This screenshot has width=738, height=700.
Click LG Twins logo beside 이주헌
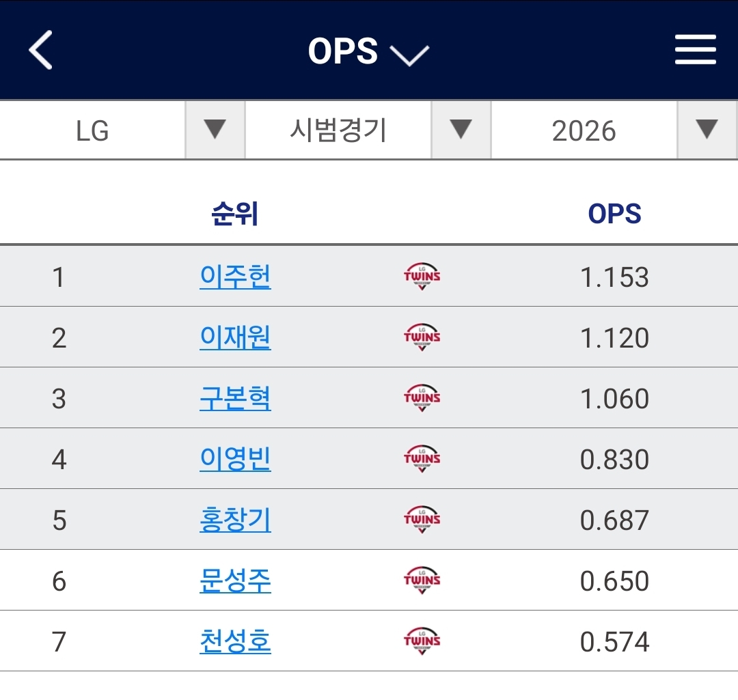422,277
